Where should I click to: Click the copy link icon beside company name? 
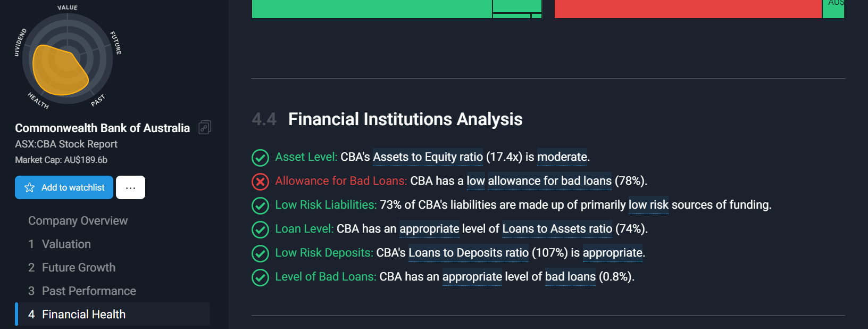(205, 128)
